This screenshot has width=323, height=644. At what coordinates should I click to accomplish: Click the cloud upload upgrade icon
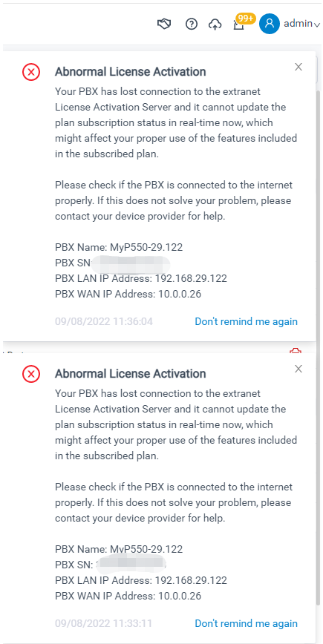[x=215, y=24]
